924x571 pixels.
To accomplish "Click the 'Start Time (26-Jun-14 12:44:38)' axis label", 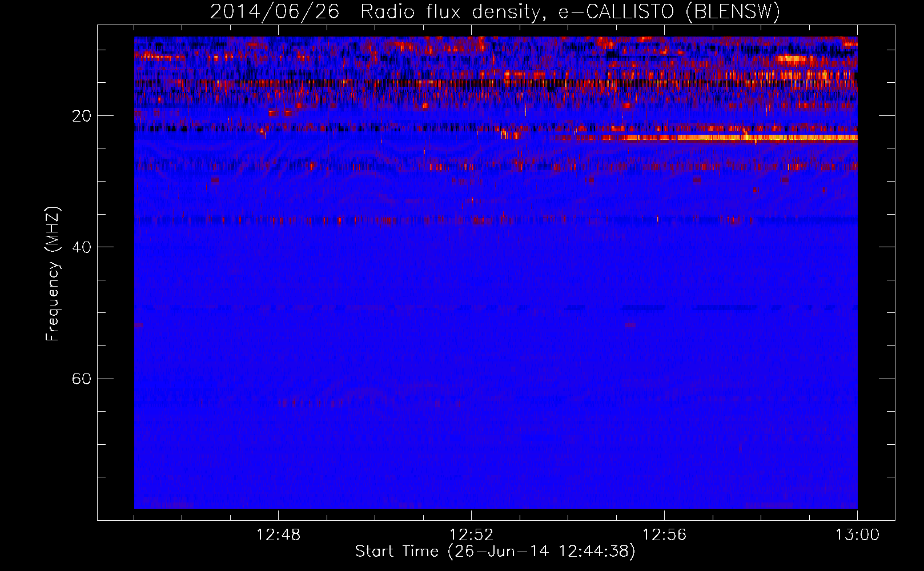I will (x=495, y=552).
